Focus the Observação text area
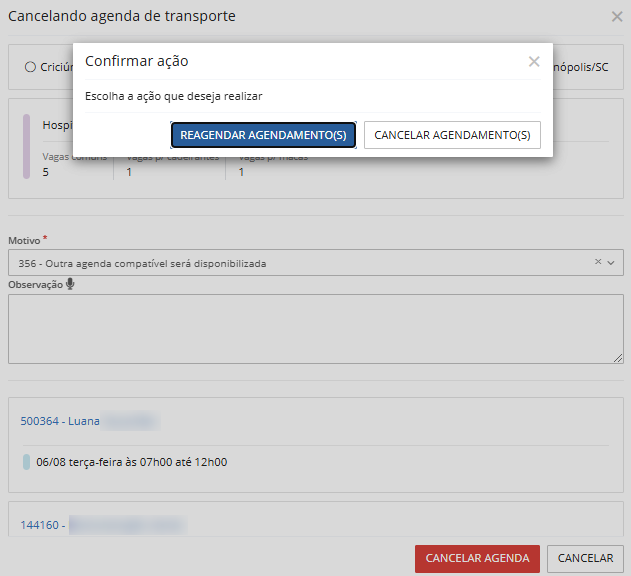The image size is (631, 576). (316, 329)
